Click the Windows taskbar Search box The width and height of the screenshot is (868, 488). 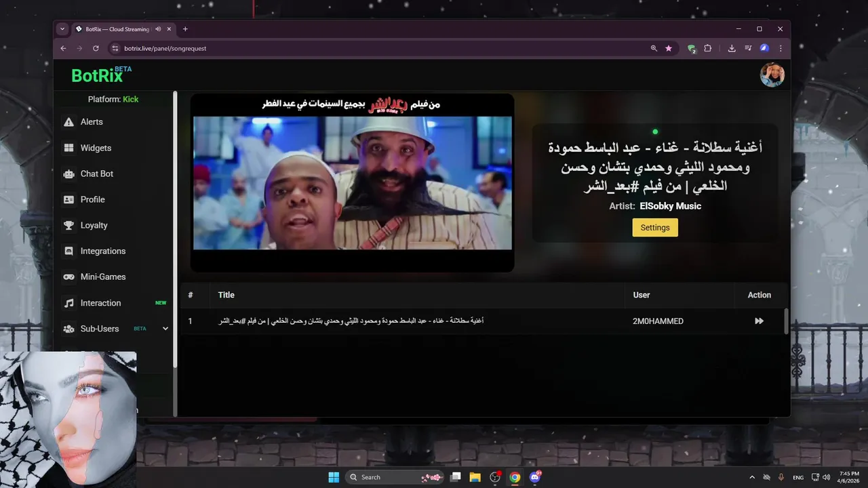(x=395, y=477)
